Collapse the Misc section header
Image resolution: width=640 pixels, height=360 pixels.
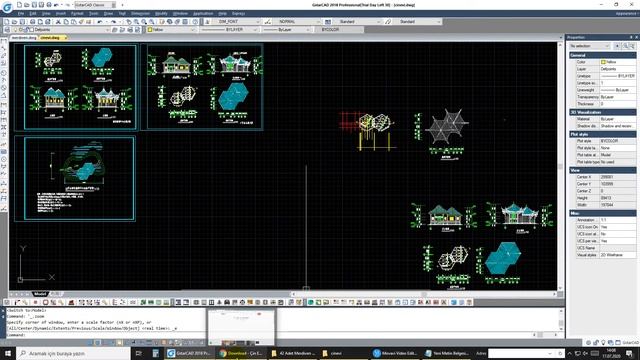coord(602,213)
